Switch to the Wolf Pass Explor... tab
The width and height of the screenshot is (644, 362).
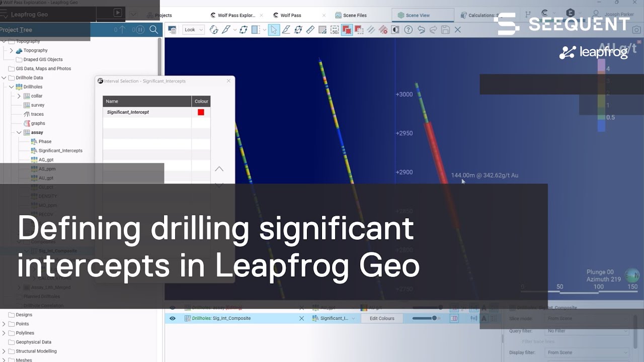(236, 15)
